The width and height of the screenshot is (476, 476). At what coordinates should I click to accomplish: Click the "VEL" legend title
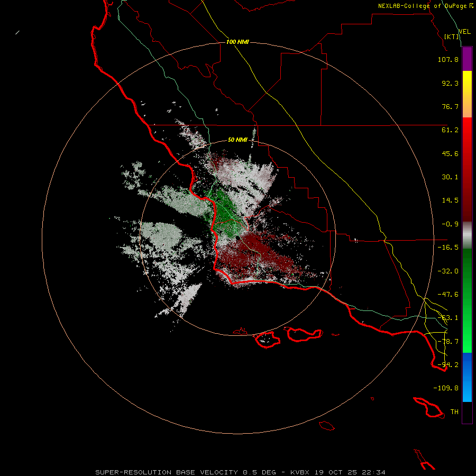point(464,32)
